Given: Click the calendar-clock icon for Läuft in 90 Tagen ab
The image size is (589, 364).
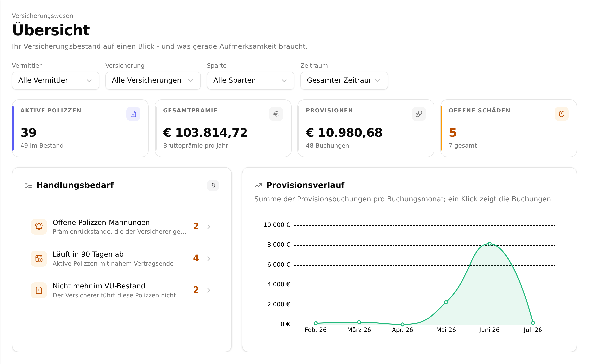Looking at the screenshot, I should 39,258.
